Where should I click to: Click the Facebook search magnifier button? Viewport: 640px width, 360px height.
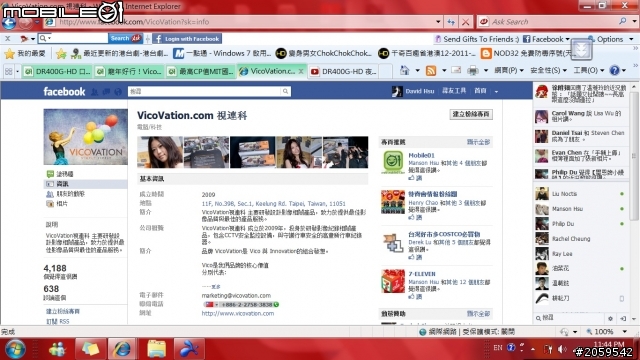pos(285,91)
